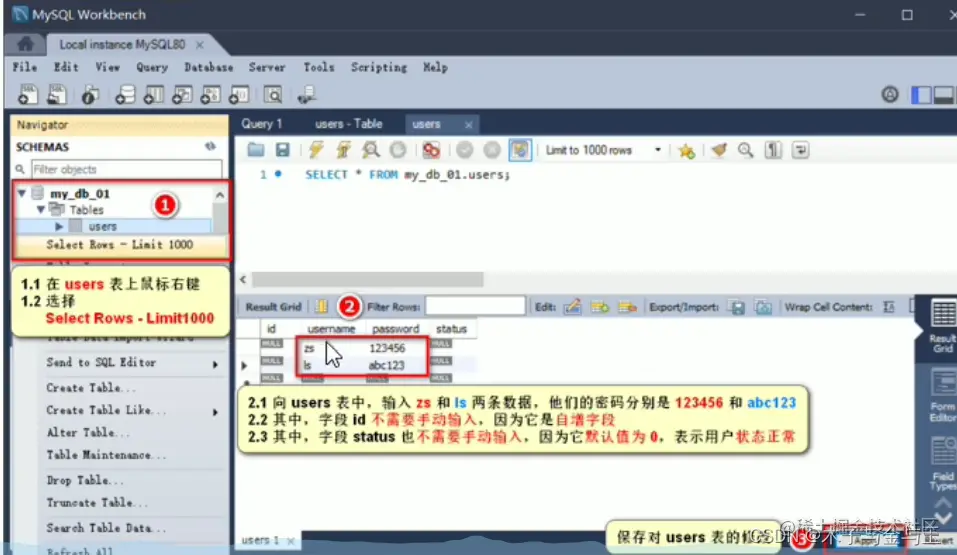Click the explain query magnifier icon

click(x=370, y=150)
